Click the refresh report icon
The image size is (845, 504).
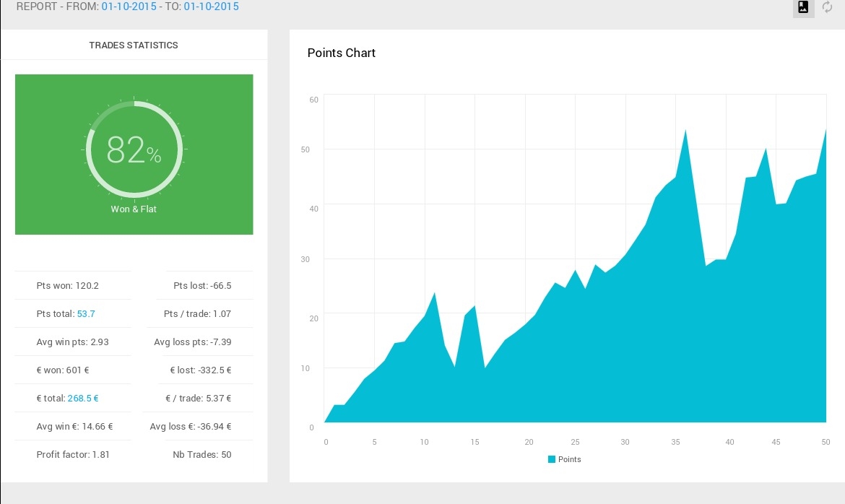pos(827,7)
